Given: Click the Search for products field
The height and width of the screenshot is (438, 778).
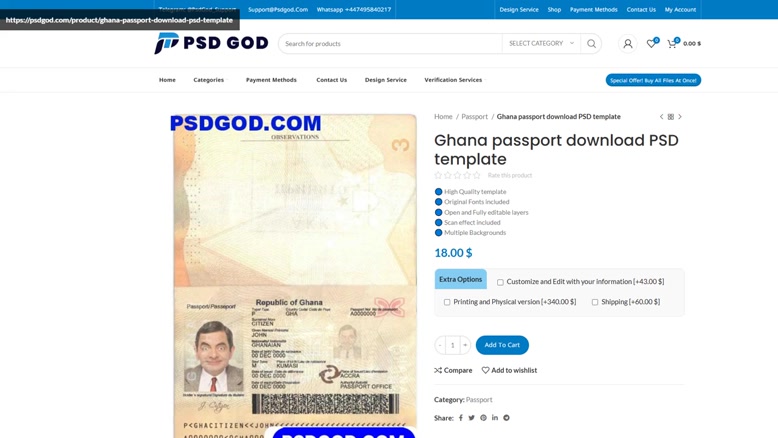Looking at the screenshot, I should [390, 44].
